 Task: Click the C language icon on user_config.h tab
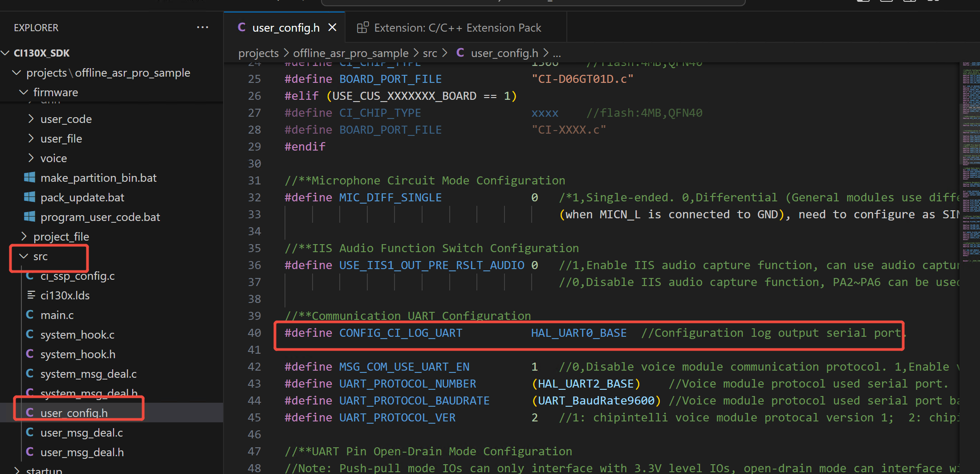242,27
